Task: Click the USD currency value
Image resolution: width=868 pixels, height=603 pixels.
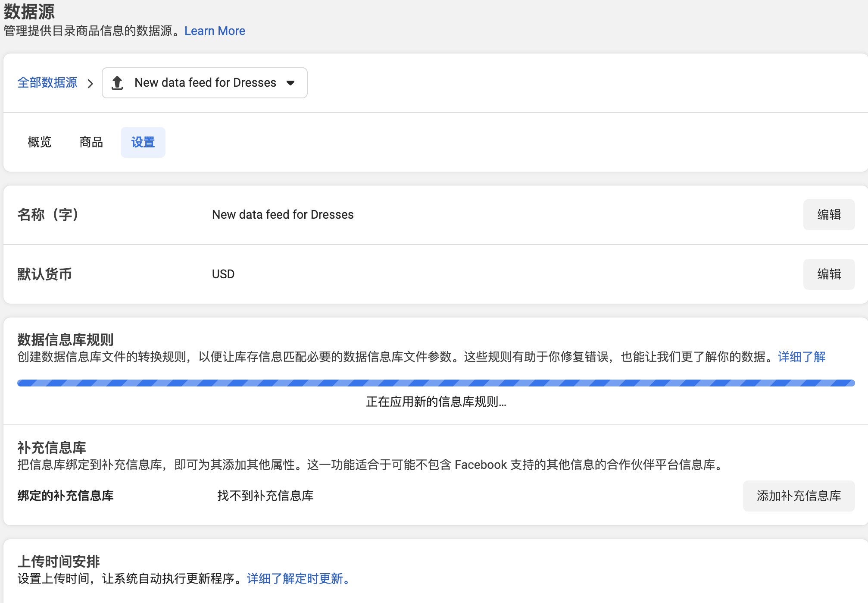Action: [x=223, y=274]
